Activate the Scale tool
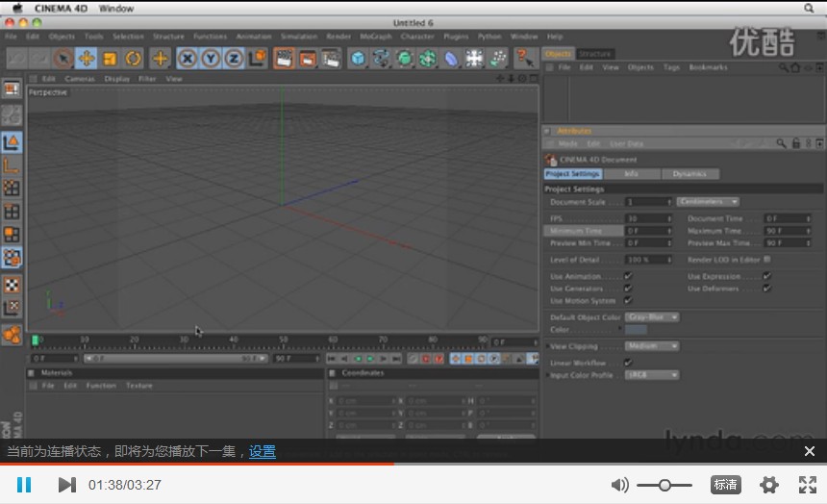 pos(110,59)
